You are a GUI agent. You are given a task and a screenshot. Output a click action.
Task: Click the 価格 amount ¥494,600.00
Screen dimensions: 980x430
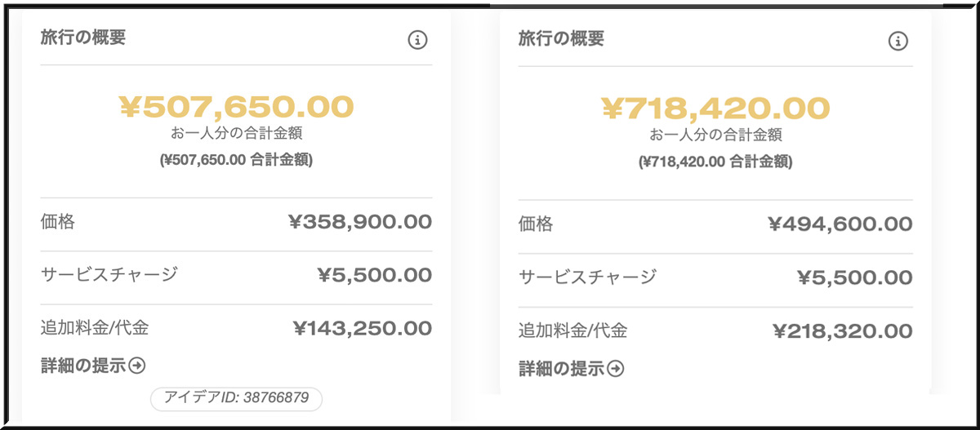[840, 224]
